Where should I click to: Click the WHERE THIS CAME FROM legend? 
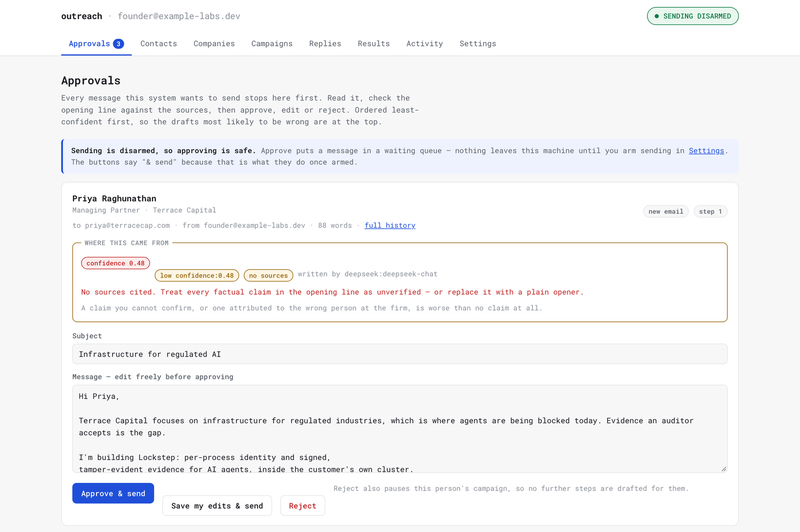pyautogui.click(x=126, y=243)
